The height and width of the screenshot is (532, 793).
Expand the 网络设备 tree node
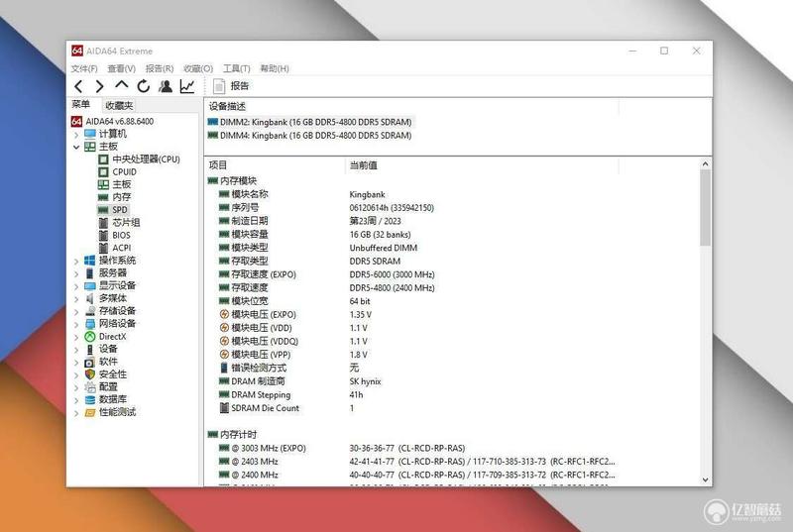76,324
